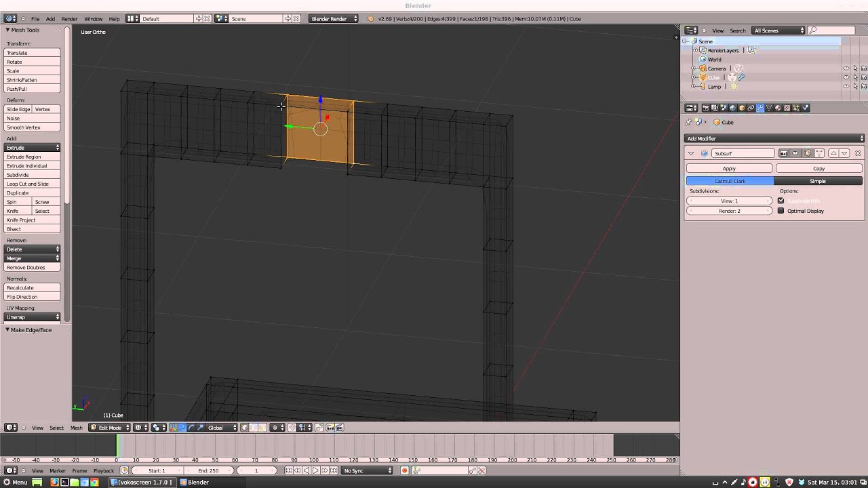
Task: Enable Optimal Display checkbox
Action: pyautogui.click(x=781, y=211)
